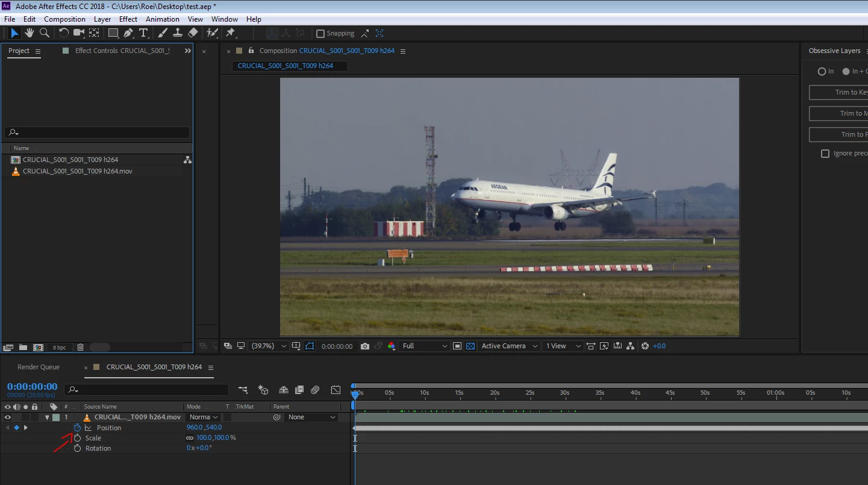Click the Interpret Footage icon in Project panel
Image resolution: width=868 pixels, height=485 pixels.
tap(8, 347)
